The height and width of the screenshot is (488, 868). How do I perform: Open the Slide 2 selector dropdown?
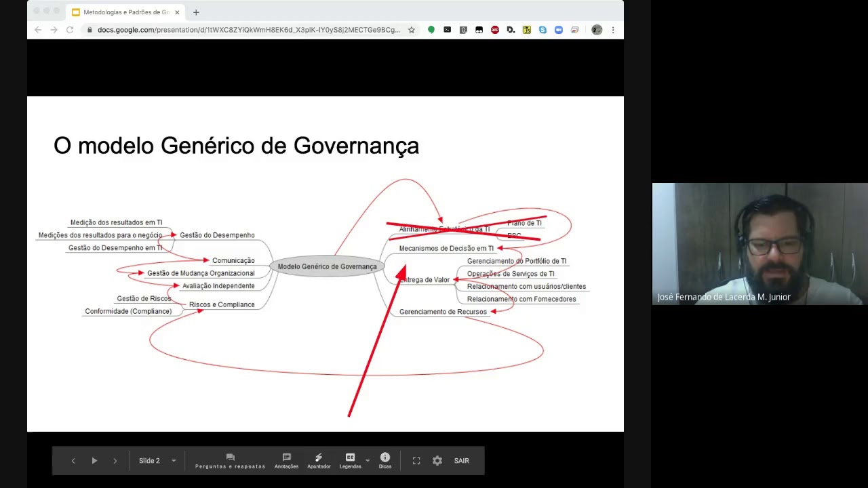(157, 461)
